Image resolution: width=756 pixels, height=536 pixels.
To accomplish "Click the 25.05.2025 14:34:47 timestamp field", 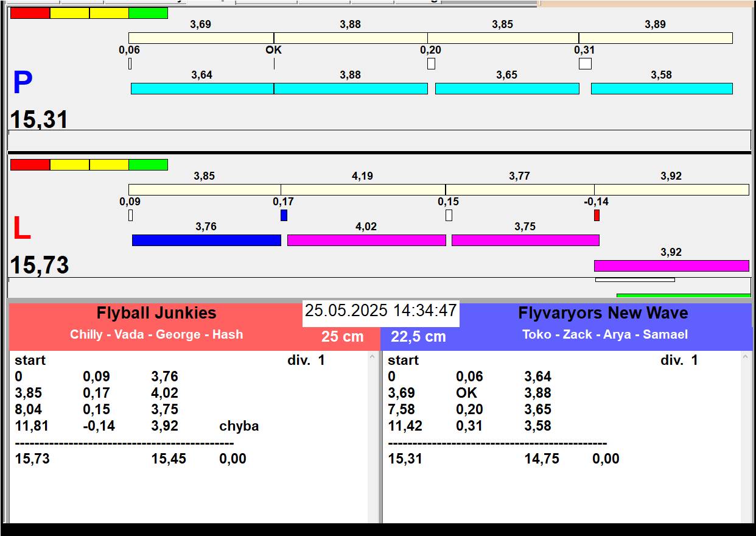I will click(380, 311).
